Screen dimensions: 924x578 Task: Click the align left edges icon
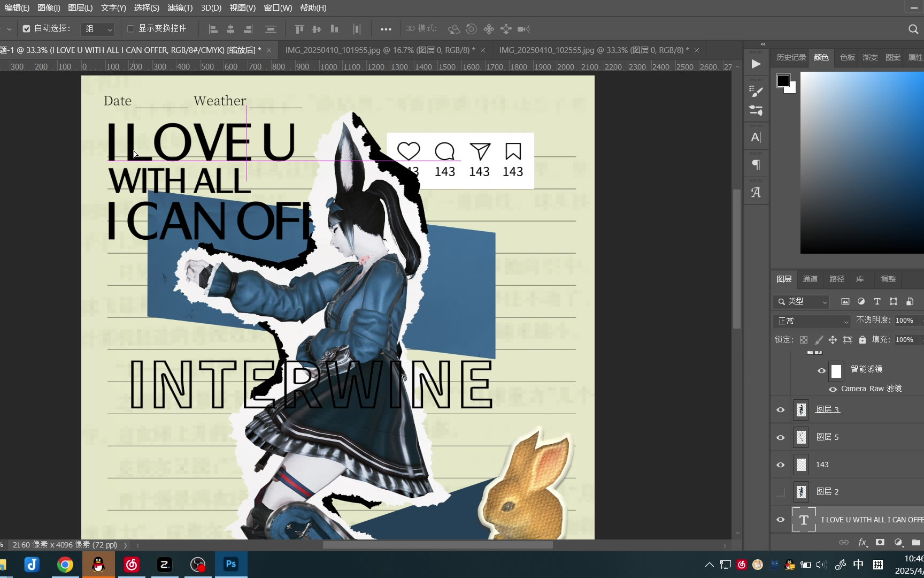tap(213, 29)
